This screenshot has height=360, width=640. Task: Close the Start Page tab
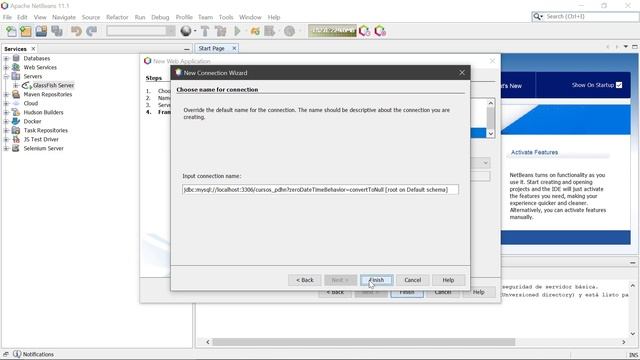[234, 48]
